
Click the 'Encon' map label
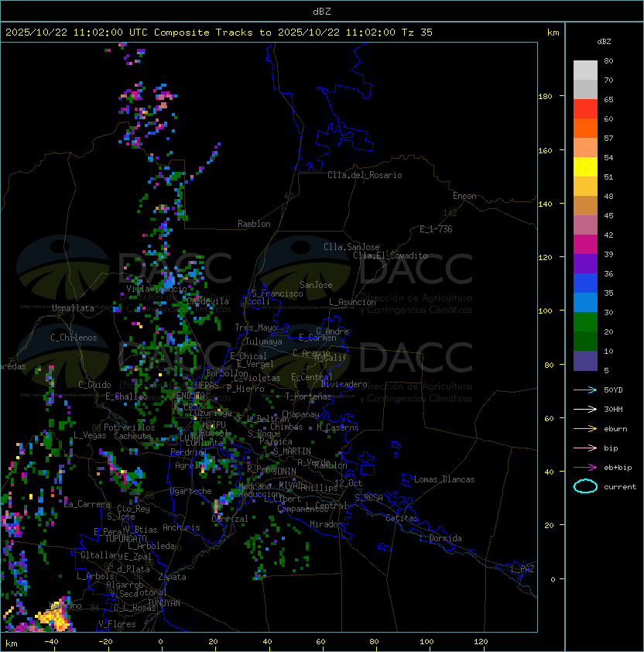(464, 196)
